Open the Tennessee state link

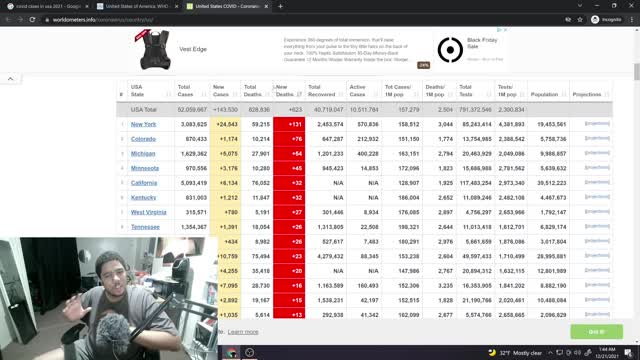[145, 227]
